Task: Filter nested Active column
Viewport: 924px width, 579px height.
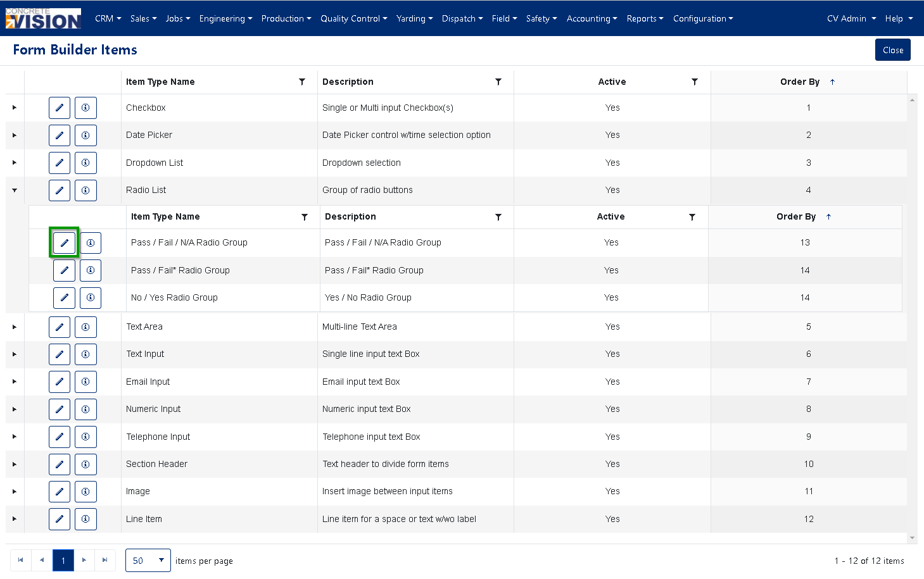Action: click(x=692, y=217)
